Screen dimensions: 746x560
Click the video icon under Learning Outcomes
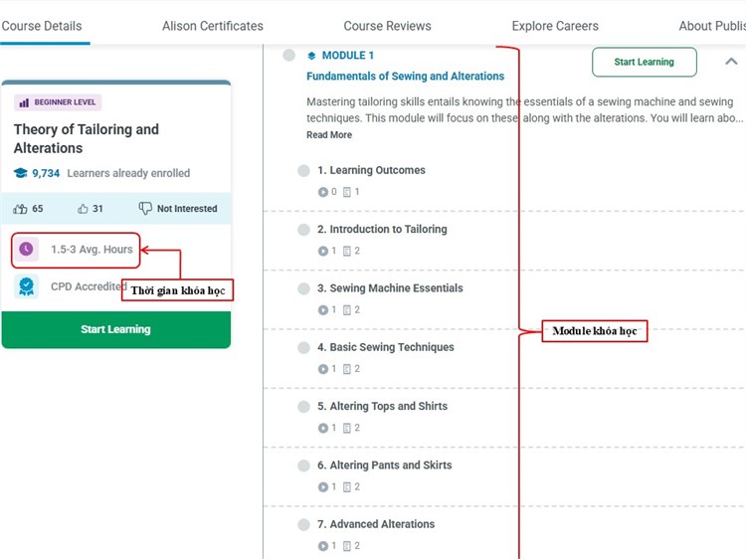[322, 192]
